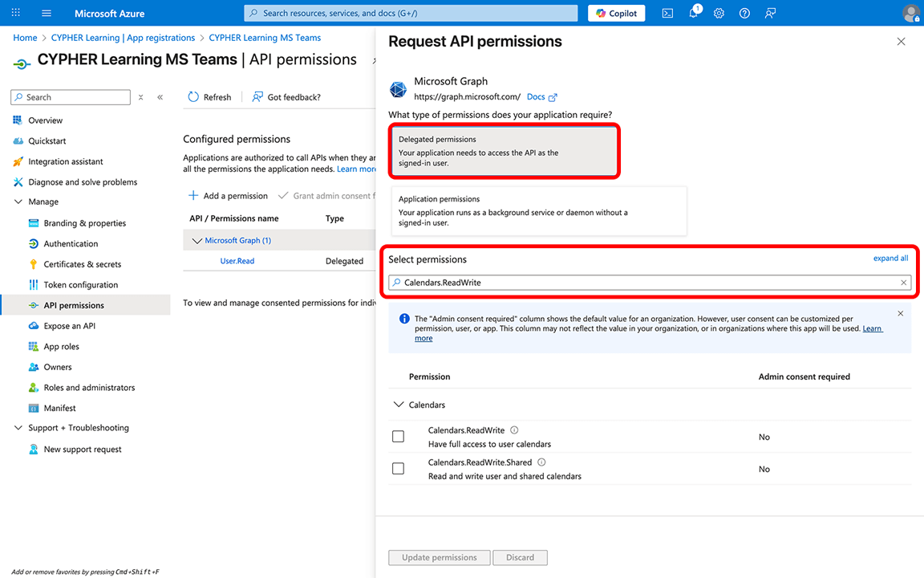Image resolution: width=924 pixels, height=578 pixels.
Task: Click Got feedback? in the toolbar
Action: [x=286, y=96]
